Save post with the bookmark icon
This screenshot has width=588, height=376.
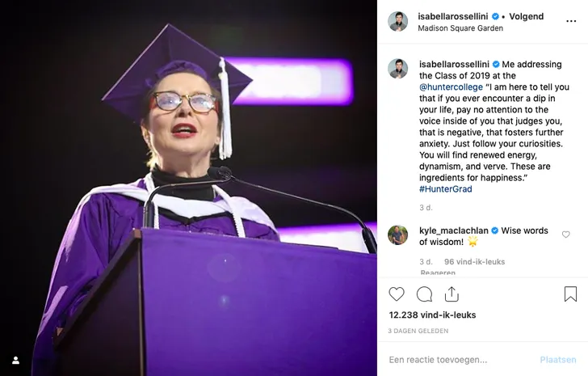570,294
